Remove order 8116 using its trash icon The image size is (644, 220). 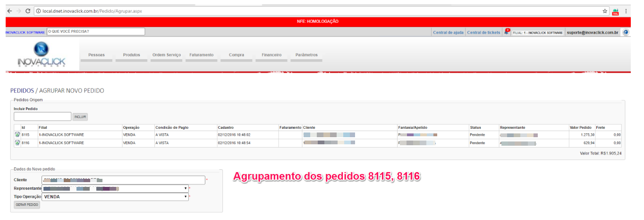[x=17, y=142]
